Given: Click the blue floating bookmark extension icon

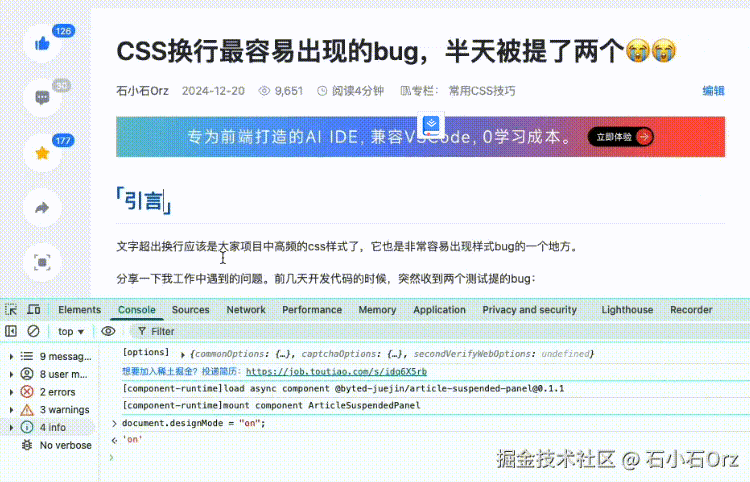Looking at the screenshot, I should tap(431, 125).
